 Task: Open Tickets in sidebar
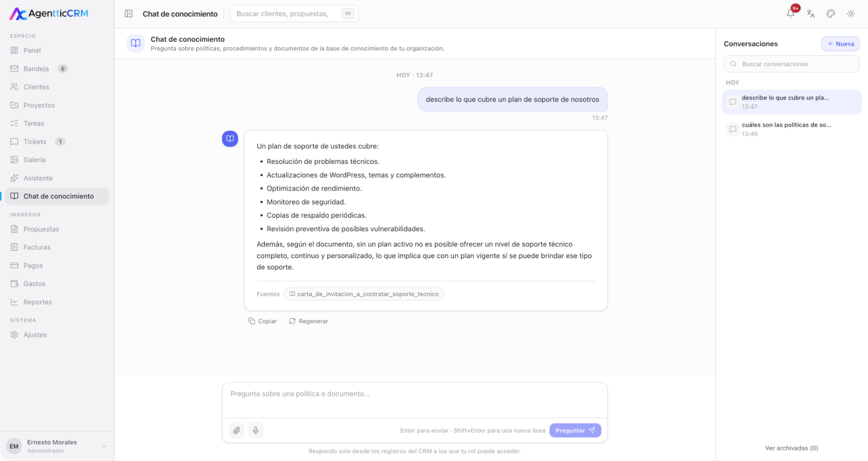pyautogui.click(x=57, y=142)
